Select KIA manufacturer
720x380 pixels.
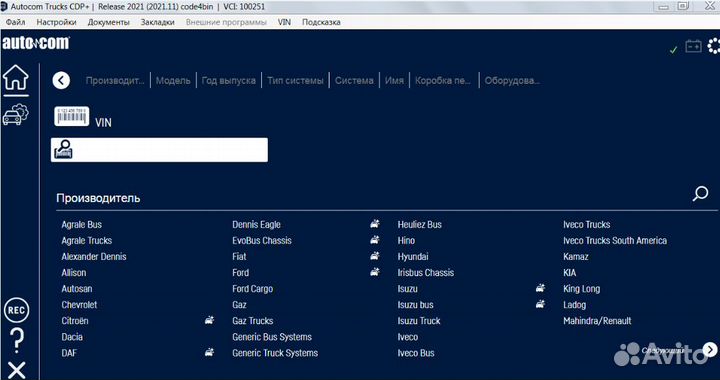pyautogui.click(x=569, y=273)
